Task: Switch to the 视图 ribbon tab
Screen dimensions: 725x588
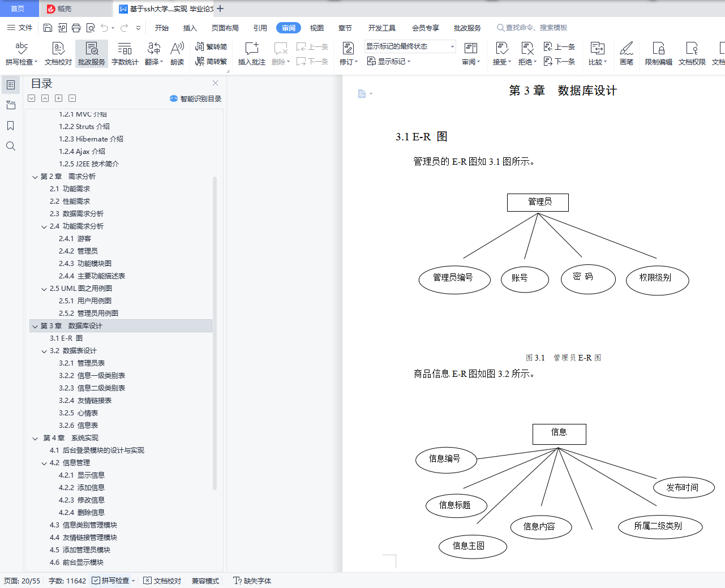Action: point(317,28)
